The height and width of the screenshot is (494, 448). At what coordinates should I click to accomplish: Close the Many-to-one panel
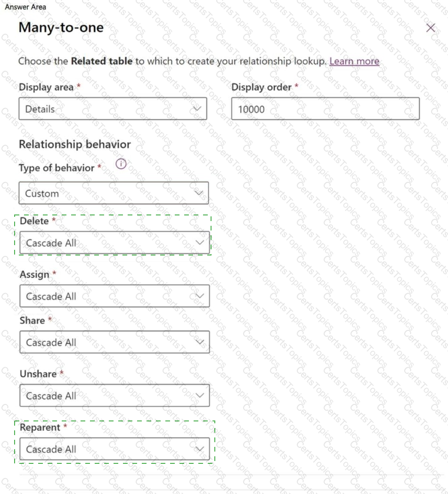(x=431, y=28)
